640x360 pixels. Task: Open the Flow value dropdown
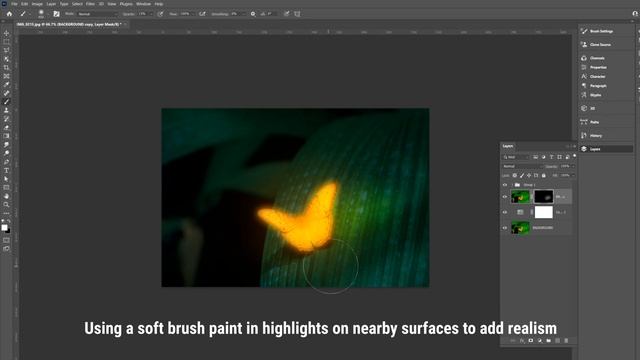tap(193, 14)
